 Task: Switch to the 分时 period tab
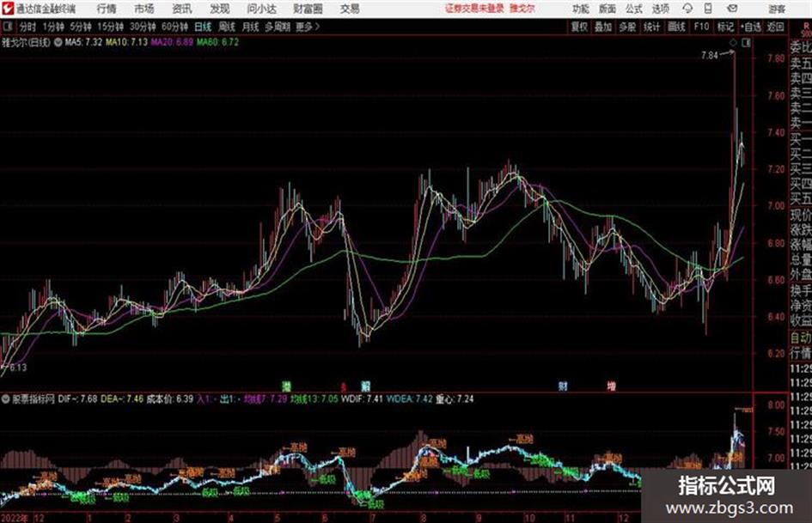27,27
